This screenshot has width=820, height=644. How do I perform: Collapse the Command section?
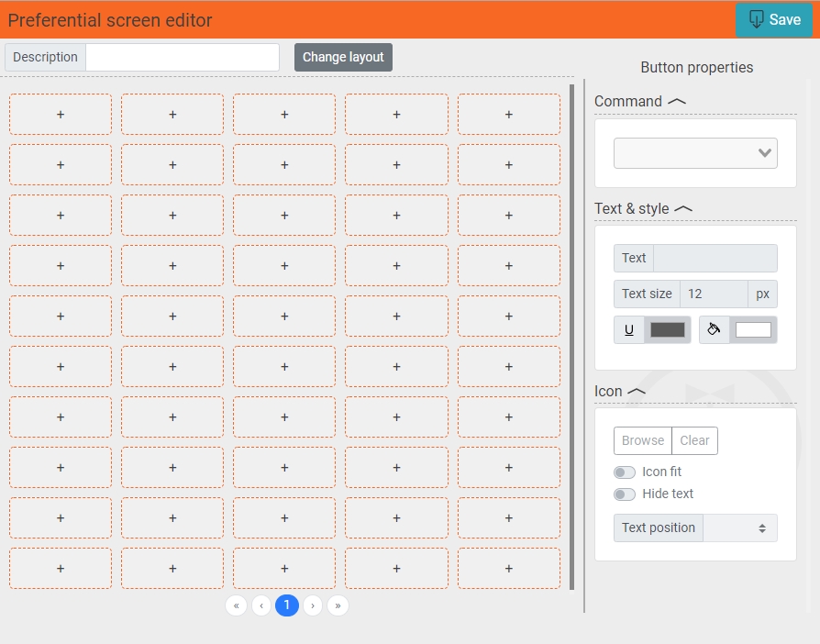(x=677, y=102)
